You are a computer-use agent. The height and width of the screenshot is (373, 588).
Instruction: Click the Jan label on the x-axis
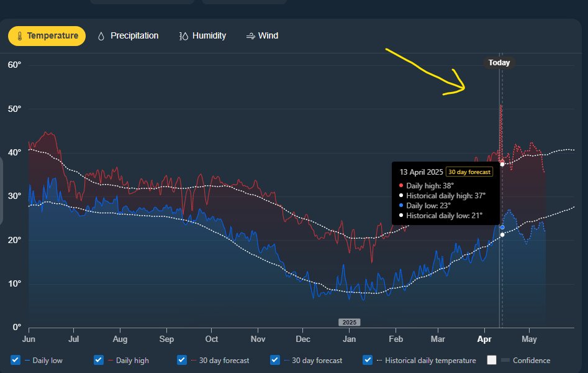[x=349, y=339]
